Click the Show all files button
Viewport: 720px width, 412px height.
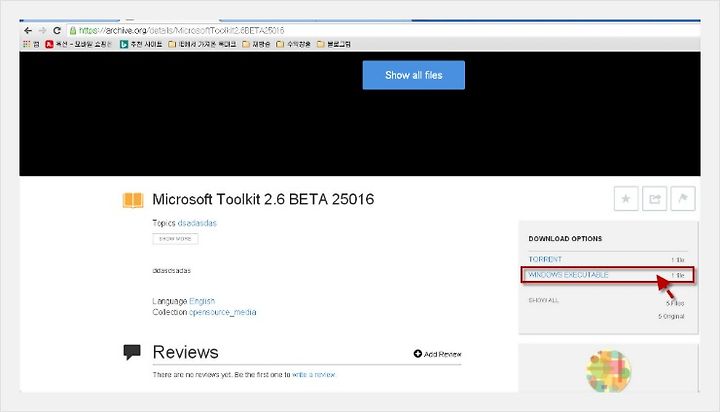click(x=413, y=75)
